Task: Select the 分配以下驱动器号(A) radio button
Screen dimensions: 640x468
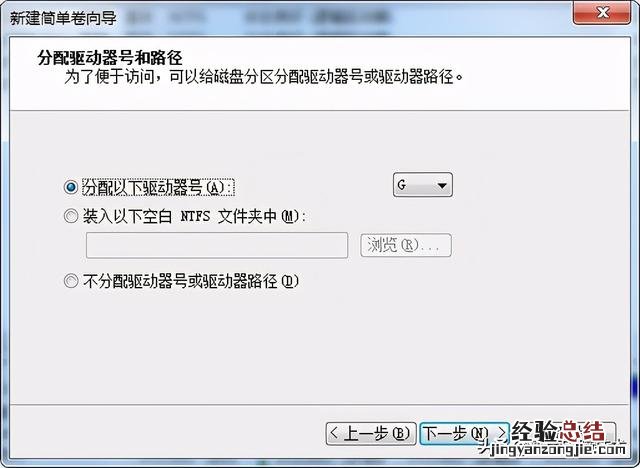Action: pos(71,187)
